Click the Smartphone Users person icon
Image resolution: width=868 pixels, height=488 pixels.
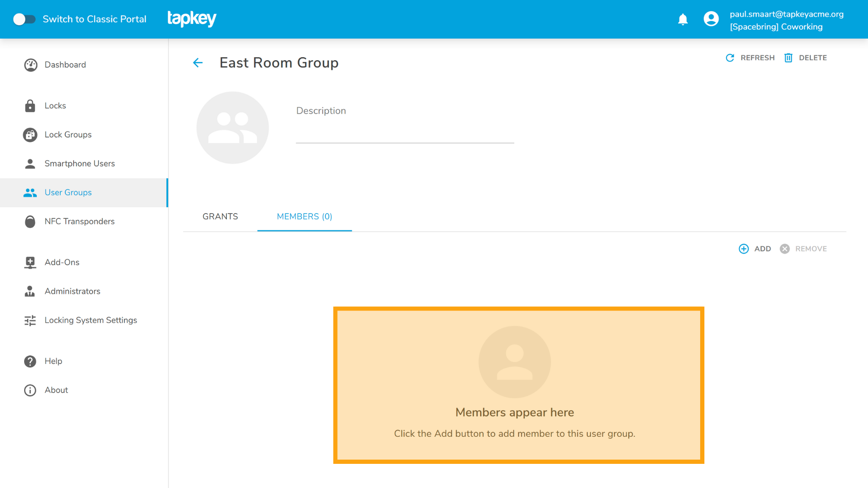click(x=30, y=164)
